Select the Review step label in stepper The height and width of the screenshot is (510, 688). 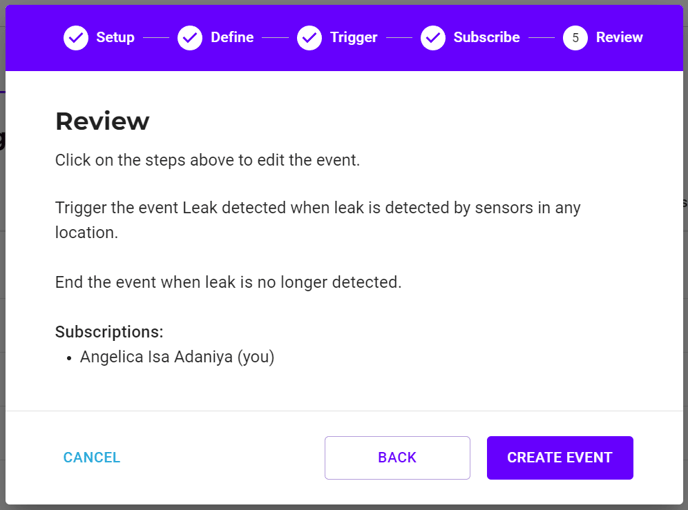(619, 37)
